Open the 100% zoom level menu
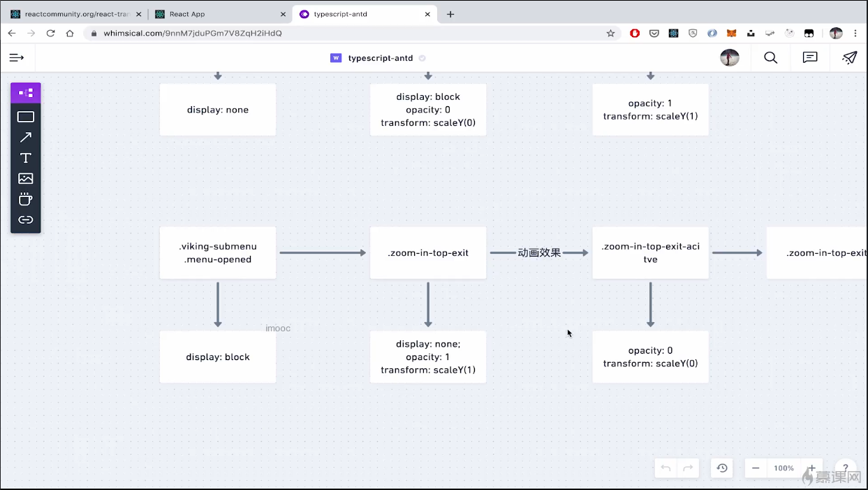 point(784,468)
